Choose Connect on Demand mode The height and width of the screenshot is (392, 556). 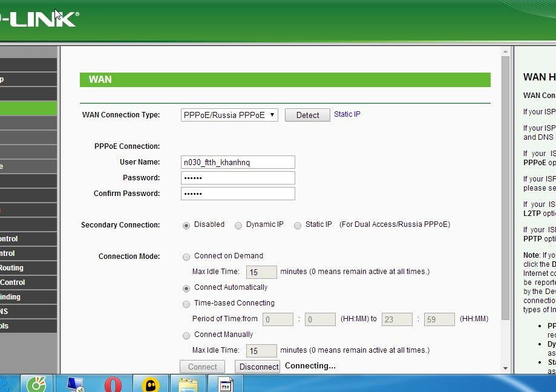click(186, 257)
